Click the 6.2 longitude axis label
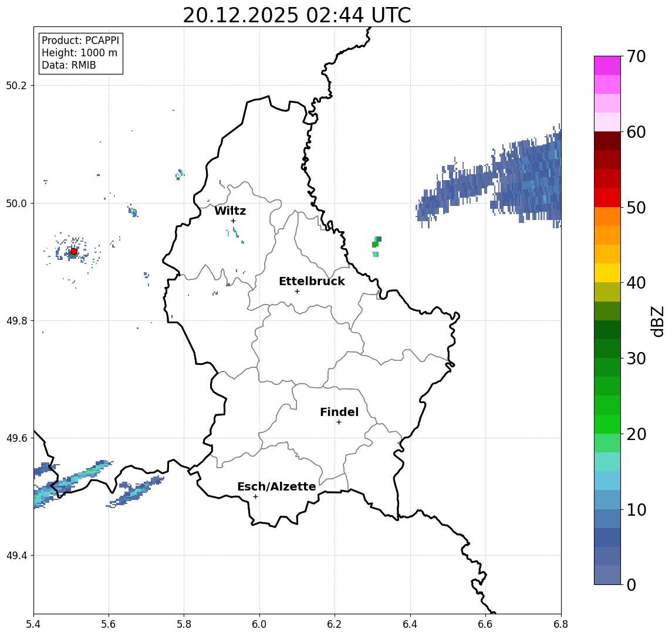The image size is (672, 636). (335, 624)
